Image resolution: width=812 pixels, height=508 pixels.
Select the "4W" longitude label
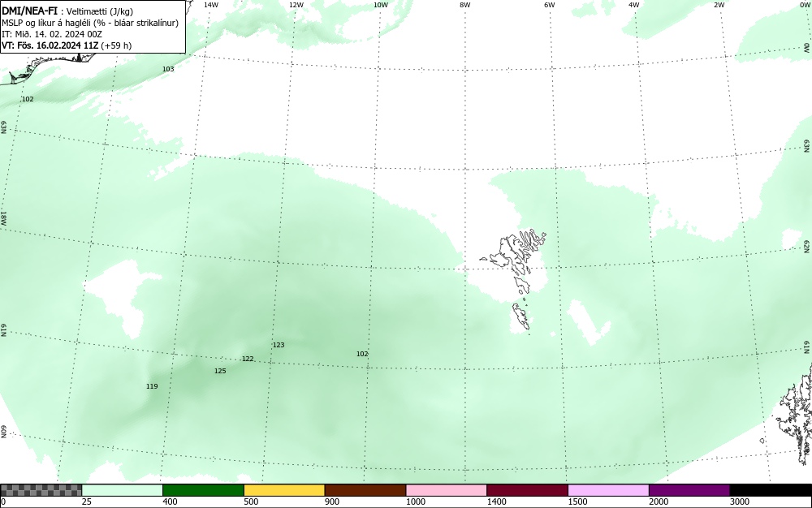(x=634, y=5)
